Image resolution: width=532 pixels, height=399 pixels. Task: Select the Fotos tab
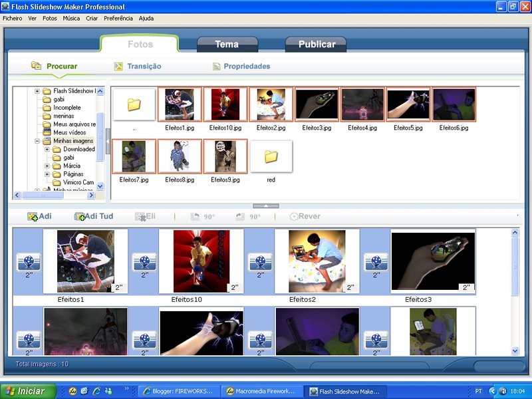[x=140, y=44]
